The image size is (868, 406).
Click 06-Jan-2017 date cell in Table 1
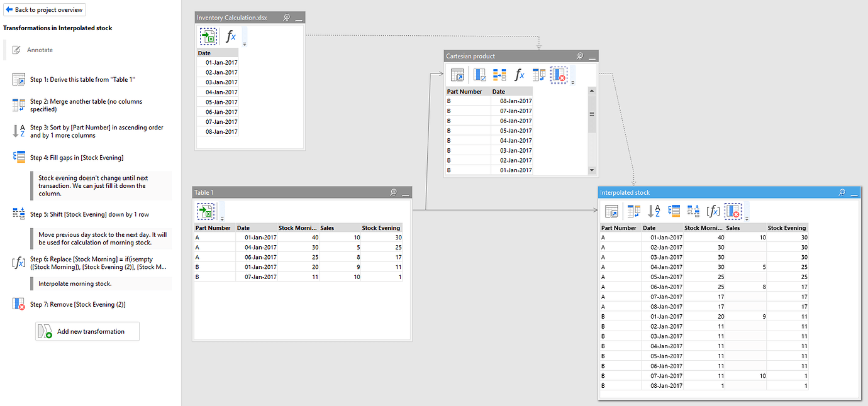click(257, 257)
